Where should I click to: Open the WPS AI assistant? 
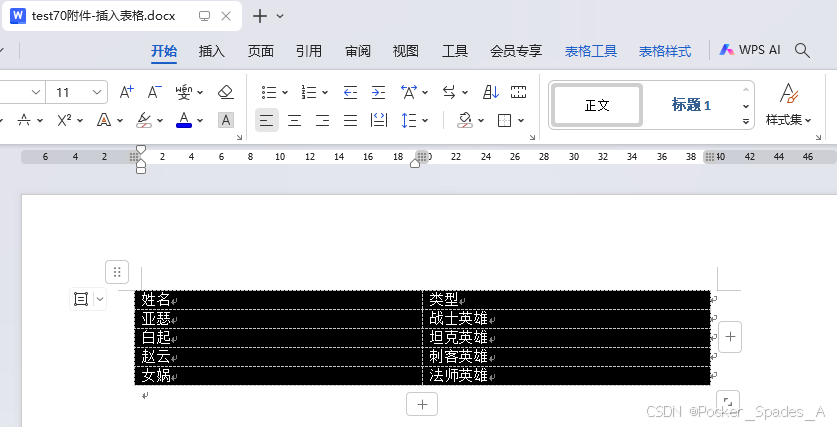[750, 50]
